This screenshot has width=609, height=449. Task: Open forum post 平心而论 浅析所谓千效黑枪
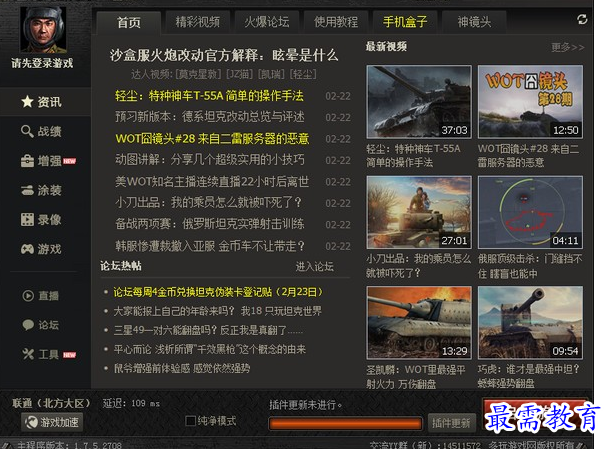coord(210,349)
